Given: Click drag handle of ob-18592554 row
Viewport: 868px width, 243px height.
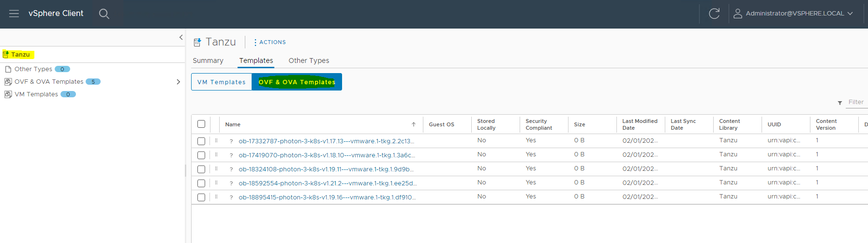Looking at the screenshot, I should click(216, 182).
